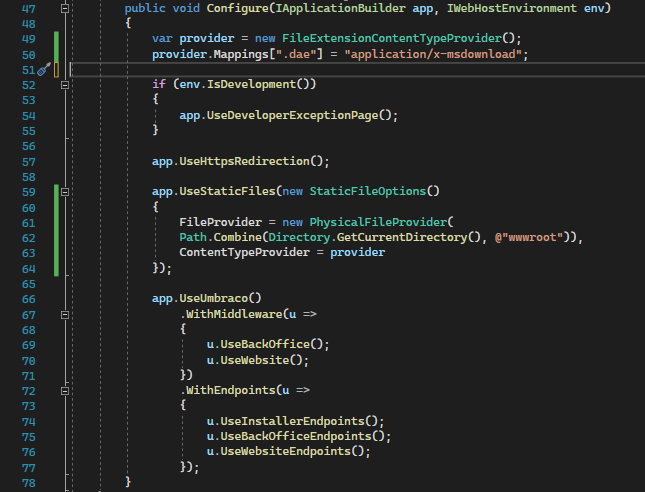This screenshot has width=645, height=492.
Task: Click on IApplicationBuilder parameter type
Action: tap(340, 8)
